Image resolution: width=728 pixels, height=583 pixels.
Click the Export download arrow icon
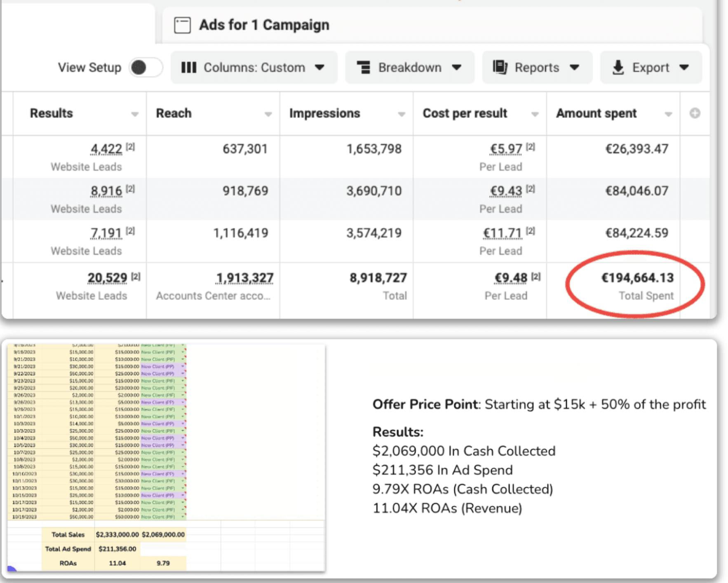tap(618, 68)
